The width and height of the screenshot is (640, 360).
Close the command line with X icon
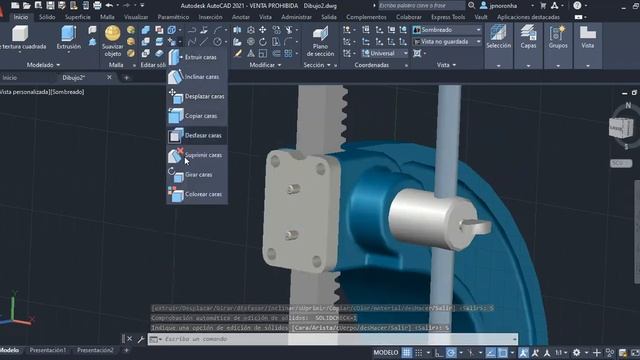pos(129,339)
